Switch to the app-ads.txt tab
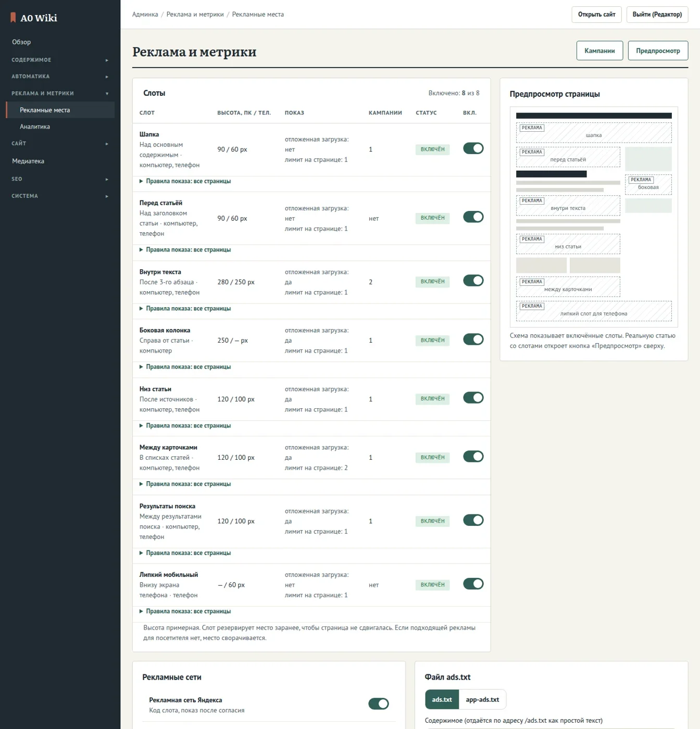The height and width of the screenshot is (729, 700). (x=482, y=699)
